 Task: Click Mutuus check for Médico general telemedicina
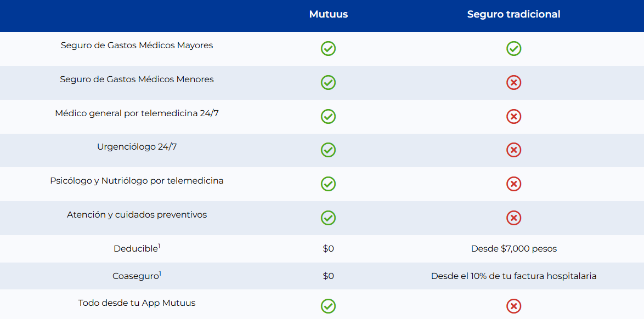pyautogui.click(x=328, y=116)
